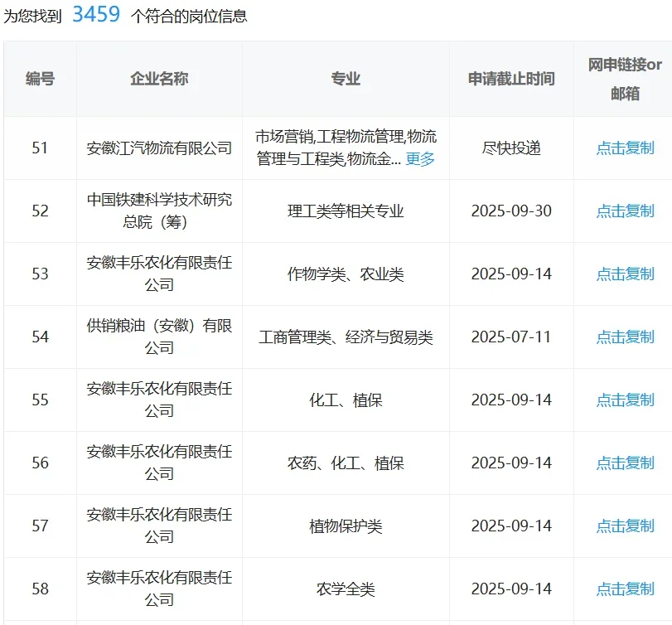Select the result count 3459
Viewport: 672px width, 625px height.
coord(96,15)
